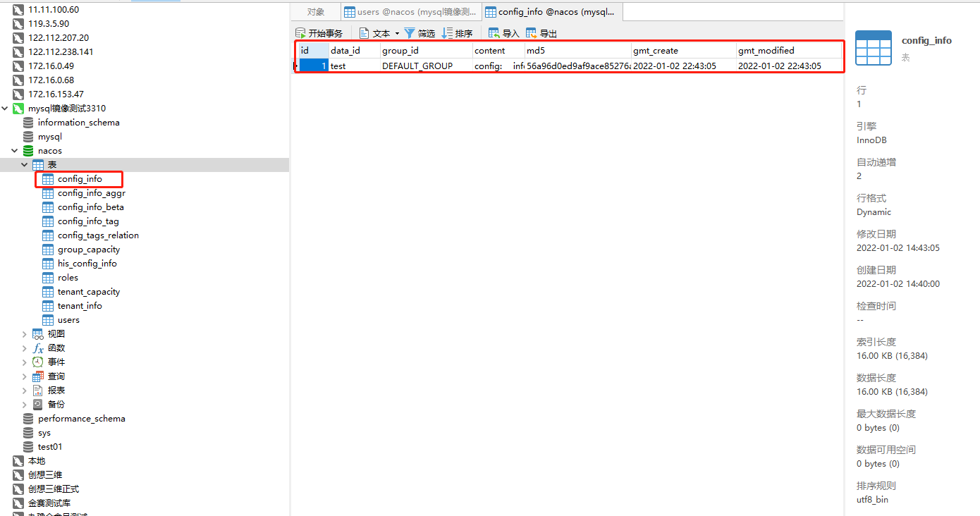The image size is (980, 516).
Task: Click the gmt_create column header
Action: [684, 51]
